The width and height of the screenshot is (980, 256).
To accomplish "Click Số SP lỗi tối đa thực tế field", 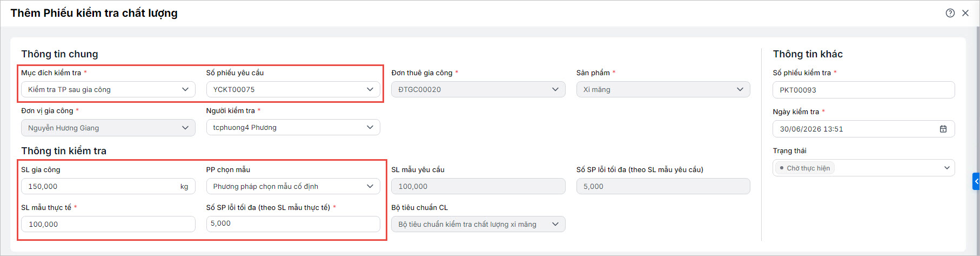I will click(x=293, y=224).
